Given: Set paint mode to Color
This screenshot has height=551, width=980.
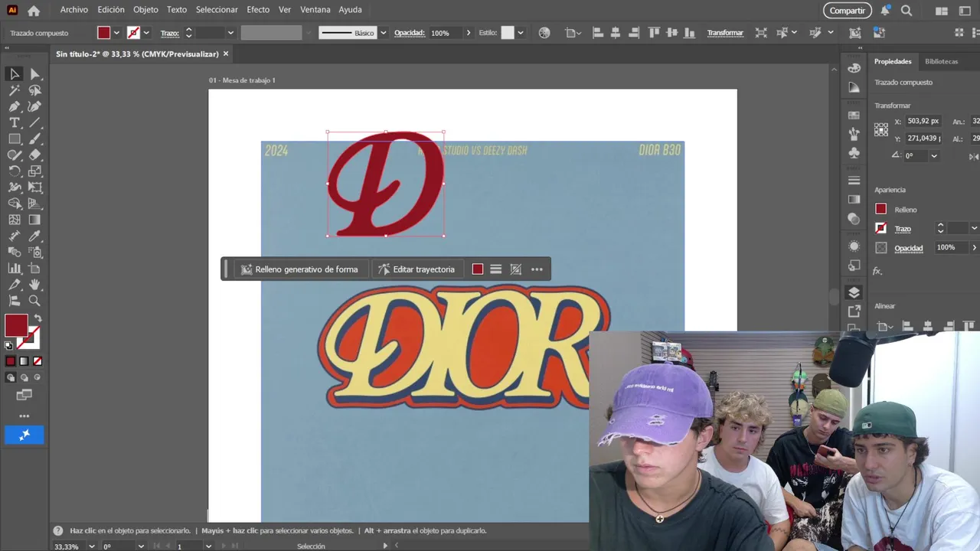Looking at the screenshot, I should click(x=11, y=361).
